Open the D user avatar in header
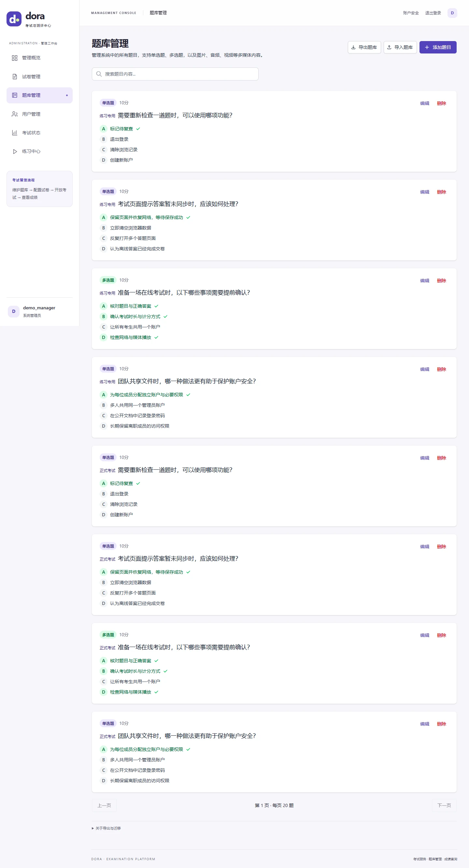 coord(452,13)
